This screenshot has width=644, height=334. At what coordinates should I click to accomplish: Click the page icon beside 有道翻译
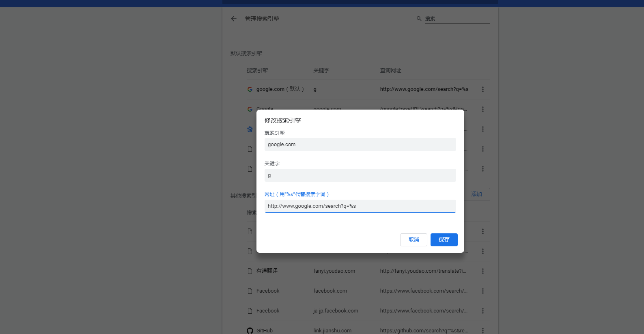[250, 271]
